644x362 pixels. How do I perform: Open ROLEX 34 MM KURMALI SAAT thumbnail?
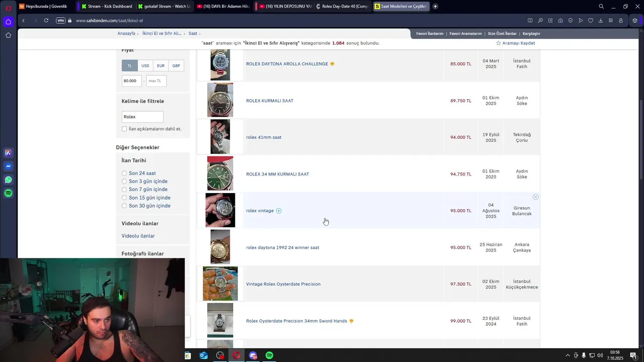pos(220,173)
